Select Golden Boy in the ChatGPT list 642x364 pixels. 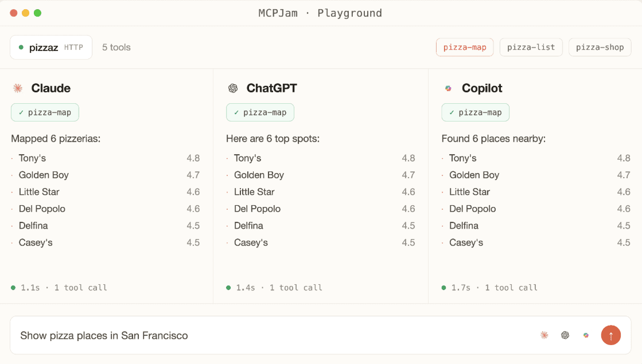point(259,175)
